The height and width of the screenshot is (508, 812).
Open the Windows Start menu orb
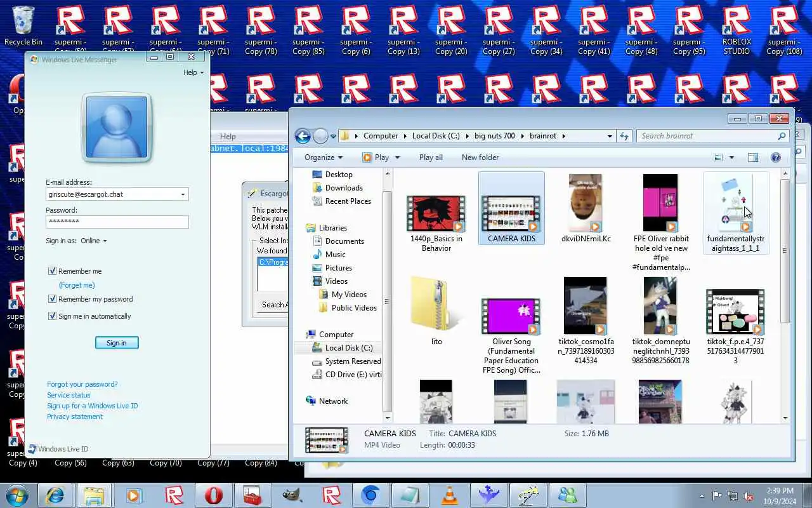pyautogui.click(x=17, y=495)
